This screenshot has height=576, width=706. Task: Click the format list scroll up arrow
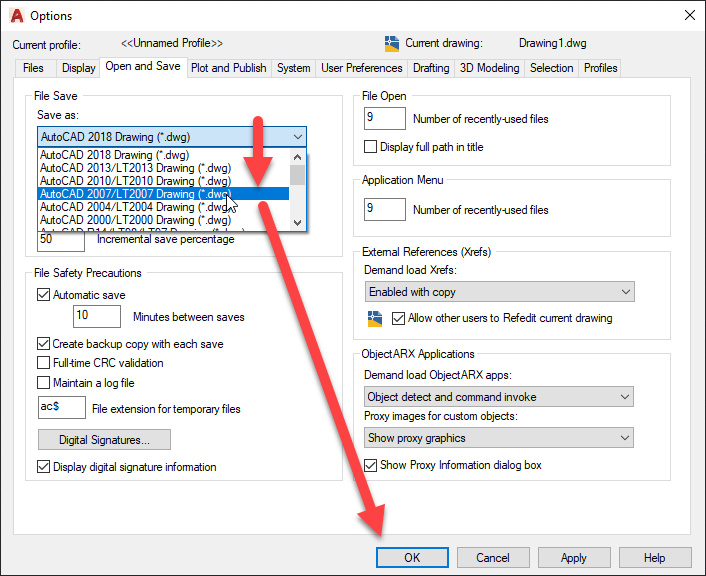click(x=297, y=157)
